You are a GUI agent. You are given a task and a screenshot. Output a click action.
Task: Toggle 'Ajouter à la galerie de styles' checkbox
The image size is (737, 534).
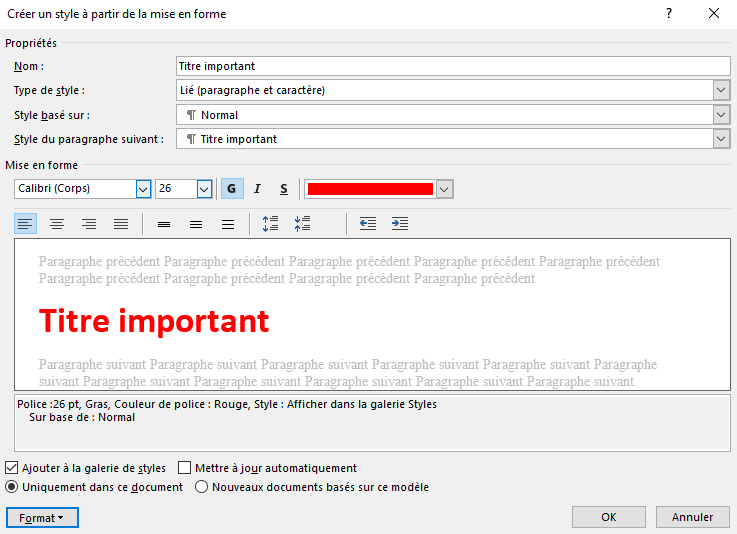click(12, 468)
